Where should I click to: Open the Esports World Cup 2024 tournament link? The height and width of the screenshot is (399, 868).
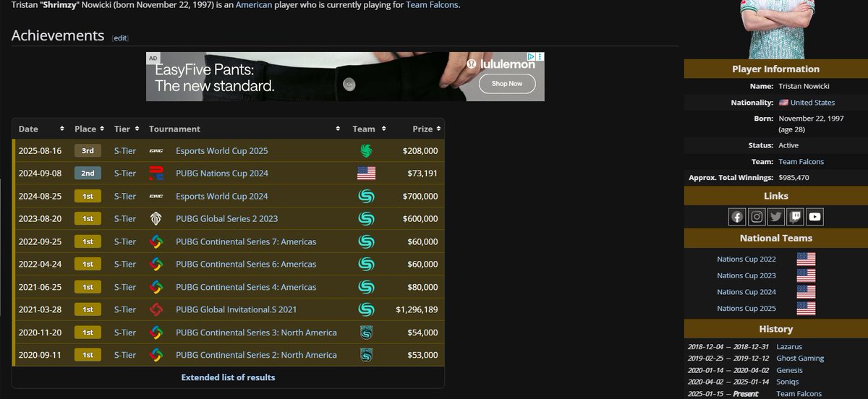pyautogui.click(x=222, y=196)
